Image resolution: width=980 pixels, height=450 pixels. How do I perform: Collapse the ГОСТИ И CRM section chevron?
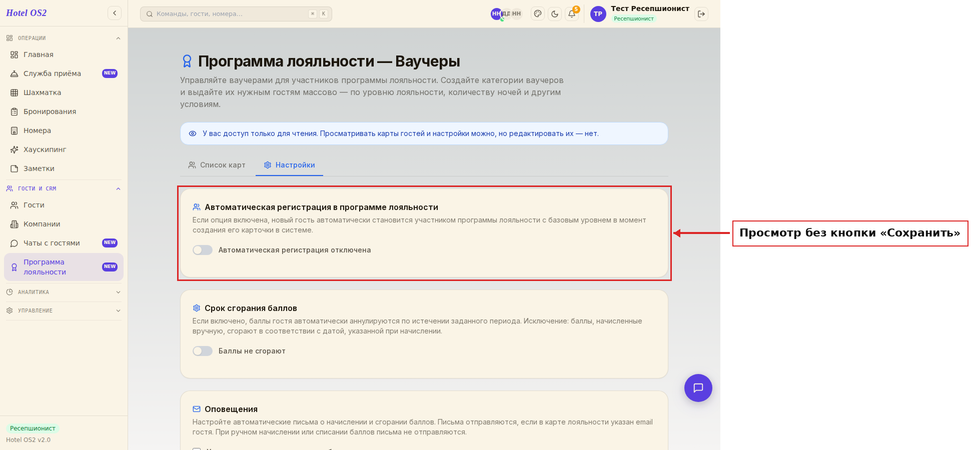point(118,189)
